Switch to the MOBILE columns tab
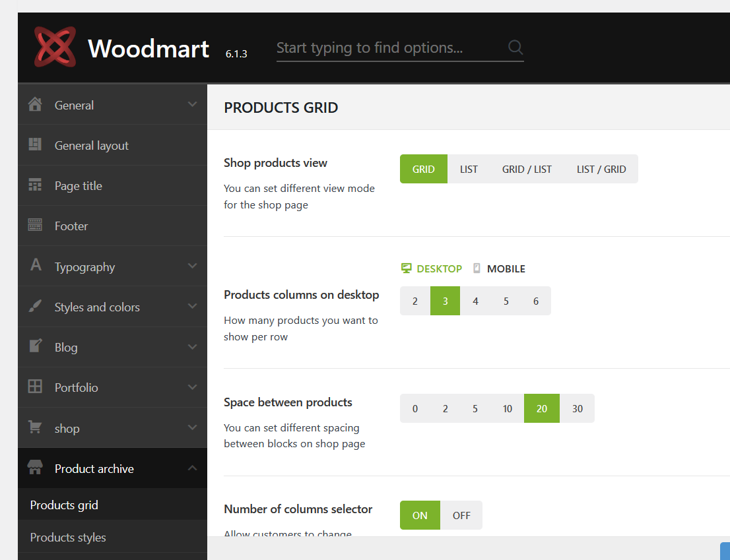 [x=500, y=268]
